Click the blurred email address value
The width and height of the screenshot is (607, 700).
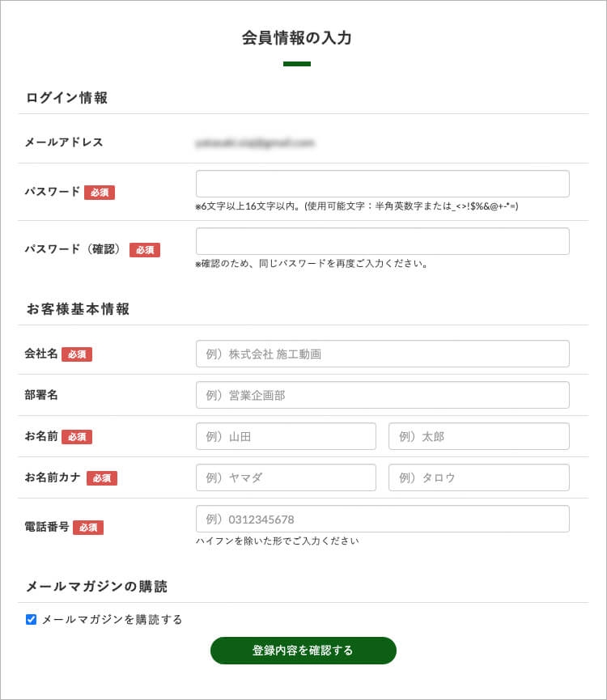pyautogui.click(x=254, y=143)
